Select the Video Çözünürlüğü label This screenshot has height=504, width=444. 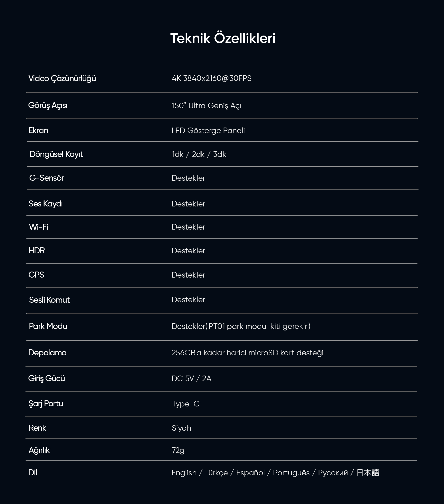click(x=62, y=78)
